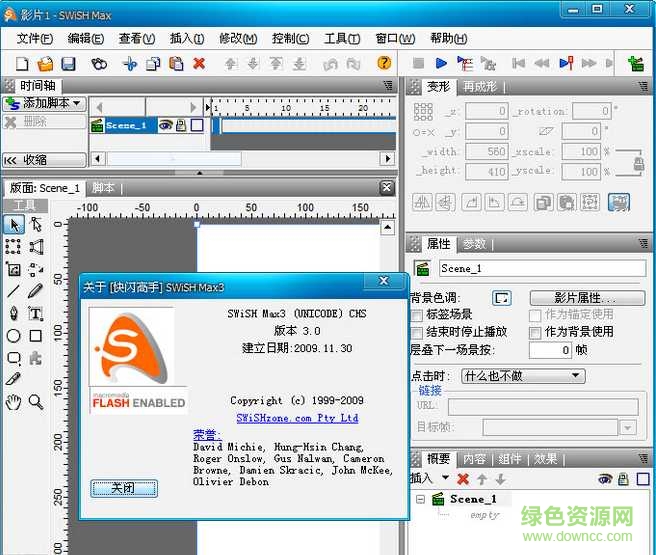Click the Save (floppy disk) toolbar icon
The width and height of the screenshot is (656, 555).
67,63
